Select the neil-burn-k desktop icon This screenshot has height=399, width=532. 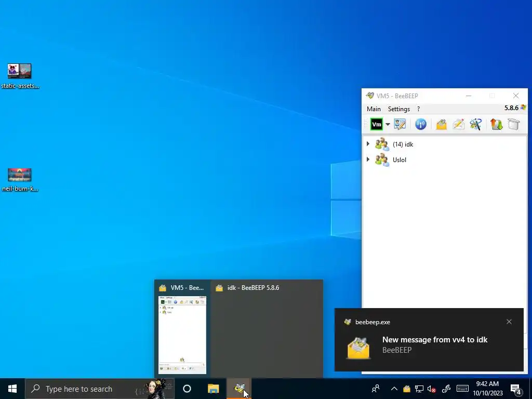pyautogui.click(x=20, y=180)
